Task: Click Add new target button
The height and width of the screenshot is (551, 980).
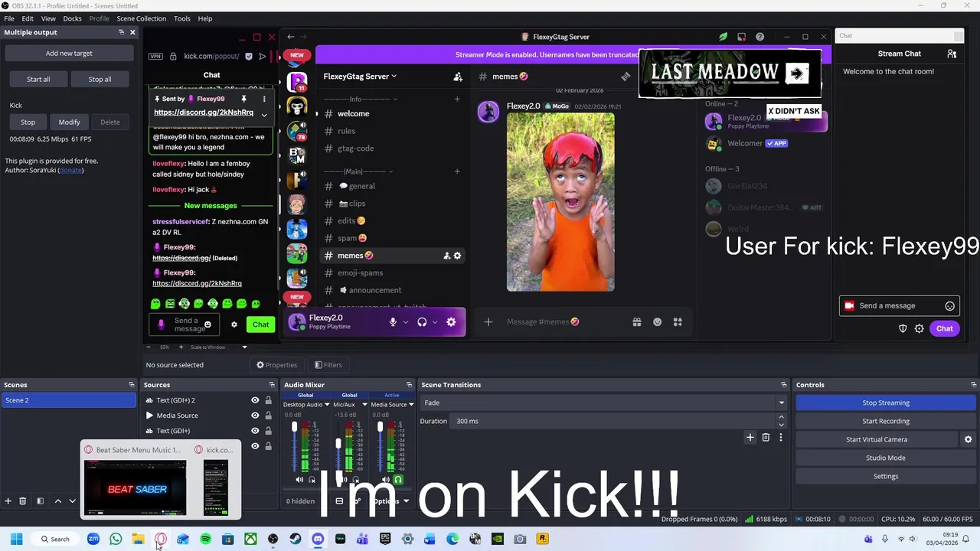Action: coord(69,54)
